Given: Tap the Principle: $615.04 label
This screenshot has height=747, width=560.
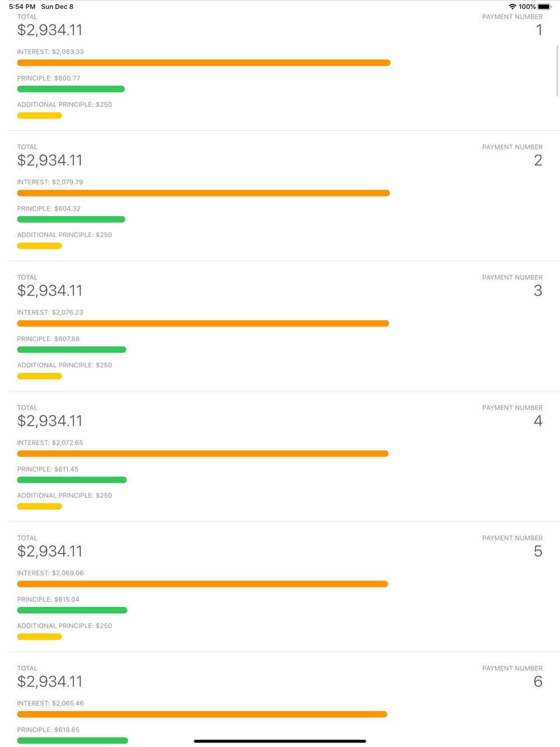Looking at the screenshot, I should tap(48, 600).
